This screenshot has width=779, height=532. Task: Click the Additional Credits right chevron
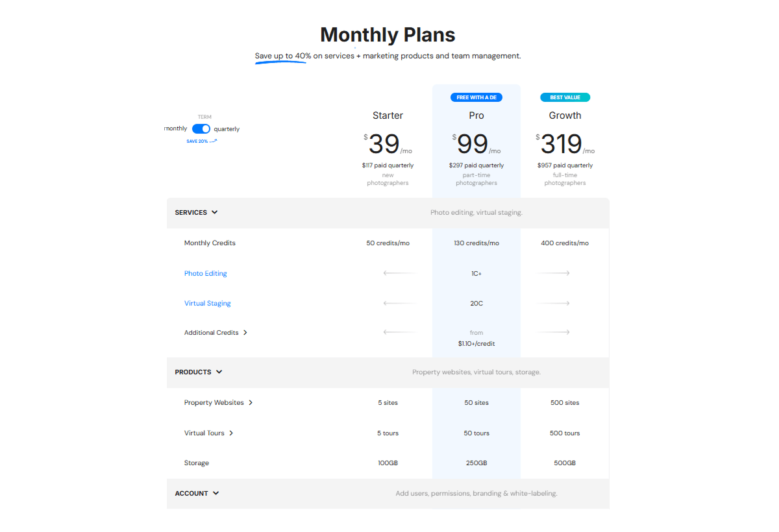(245, 333)
